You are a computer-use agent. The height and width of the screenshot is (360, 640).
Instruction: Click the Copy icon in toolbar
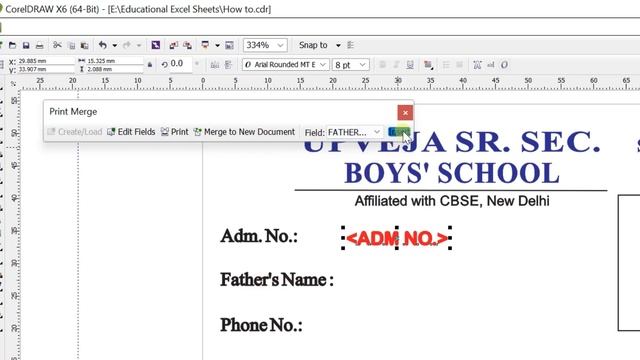tap(71, 45)
